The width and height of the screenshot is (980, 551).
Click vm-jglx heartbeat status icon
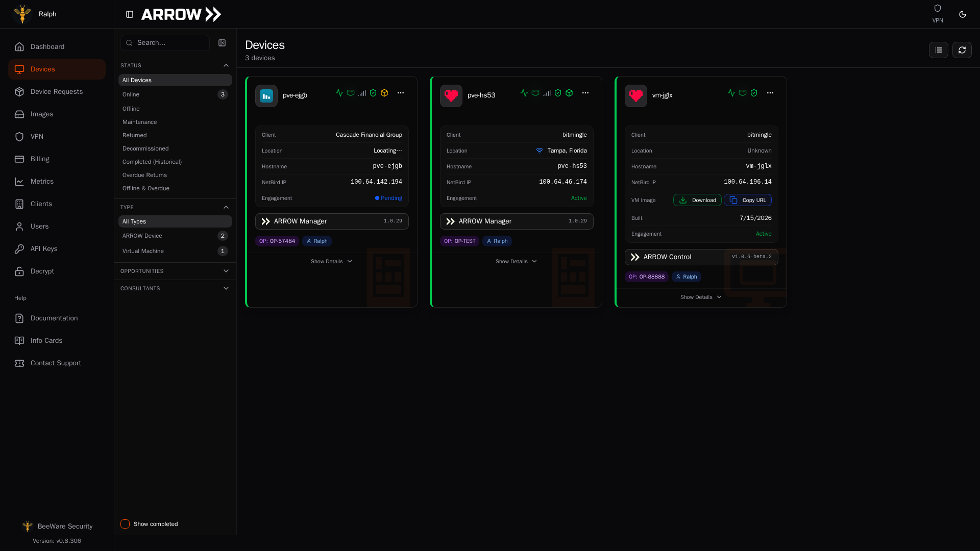[x=731, y=93]
